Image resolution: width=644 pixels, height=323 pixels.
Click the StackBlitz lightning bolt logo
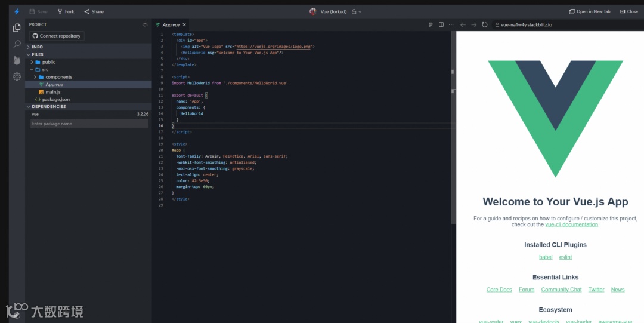[x=17, y=11]
